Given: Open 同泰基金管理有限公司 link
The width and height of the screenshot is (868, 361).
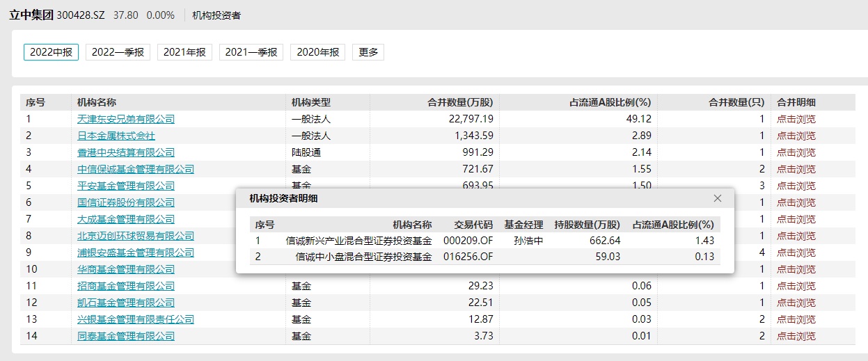Looking at the screenshot, I should (x=126, y=336).
